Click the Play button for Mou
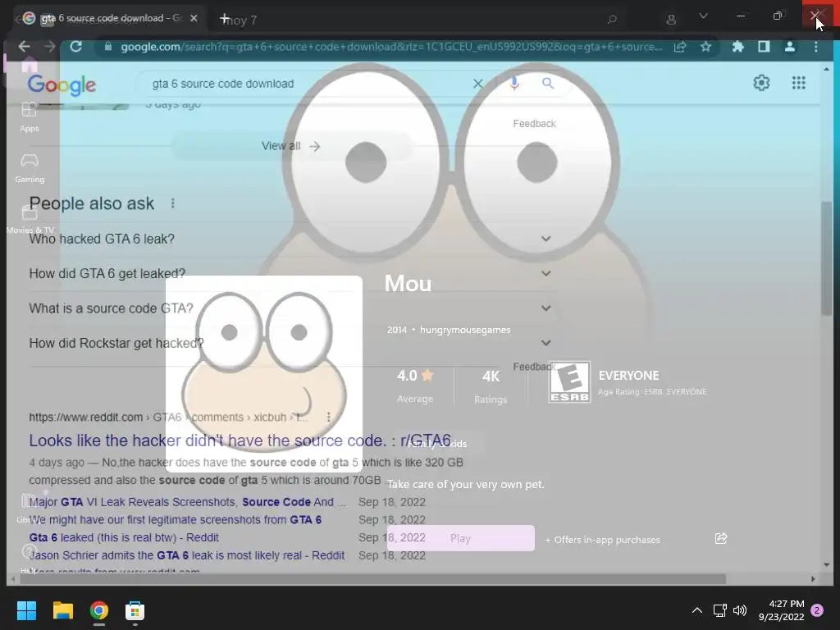The width and height of the screenshot is (840, 630). [461, 538]
